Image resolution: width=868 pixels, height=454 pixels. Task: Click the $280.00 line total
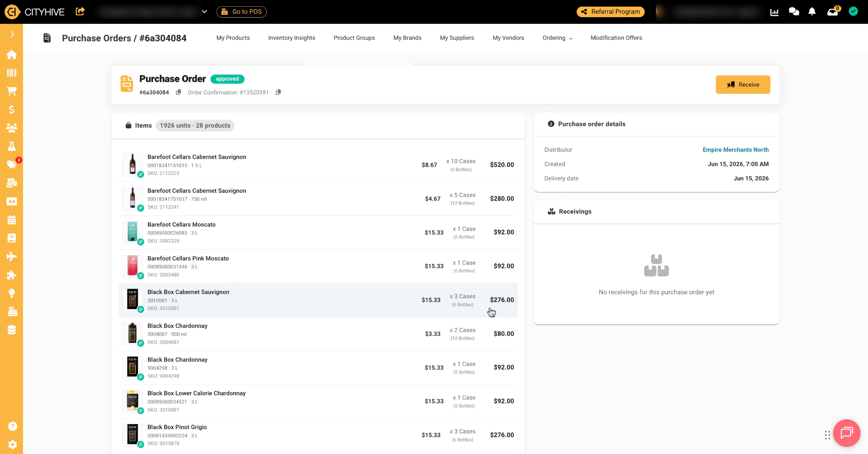[502, 199]
